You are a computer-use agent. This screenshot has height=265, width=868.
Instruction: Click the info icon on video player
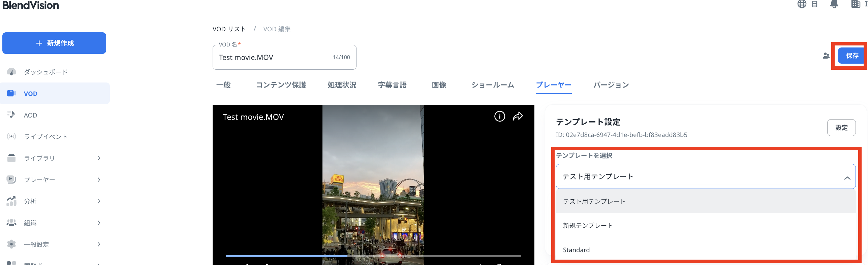click(499, 117)
